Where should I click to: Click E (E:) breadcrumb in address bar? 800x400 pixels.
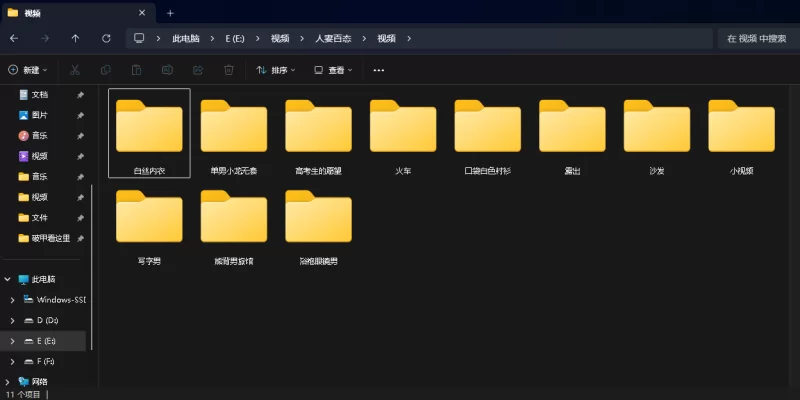tap(235, 38)
